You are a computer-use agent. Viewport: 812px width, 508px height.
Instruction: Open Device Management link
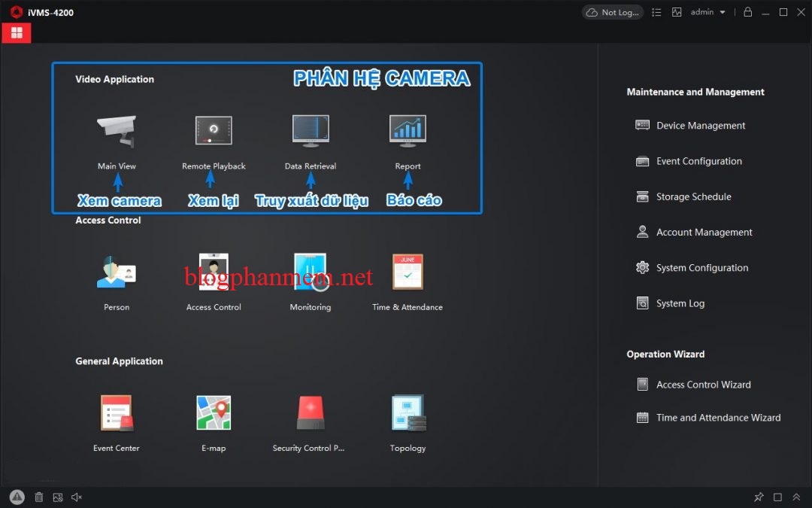point(701,126)
